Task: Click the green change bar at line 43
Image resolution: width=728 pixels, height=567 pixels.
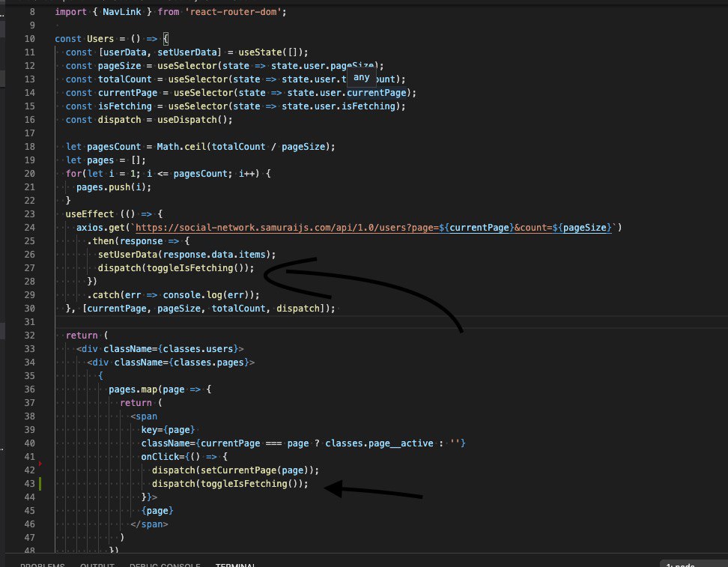Action: (x=40, y=483)
